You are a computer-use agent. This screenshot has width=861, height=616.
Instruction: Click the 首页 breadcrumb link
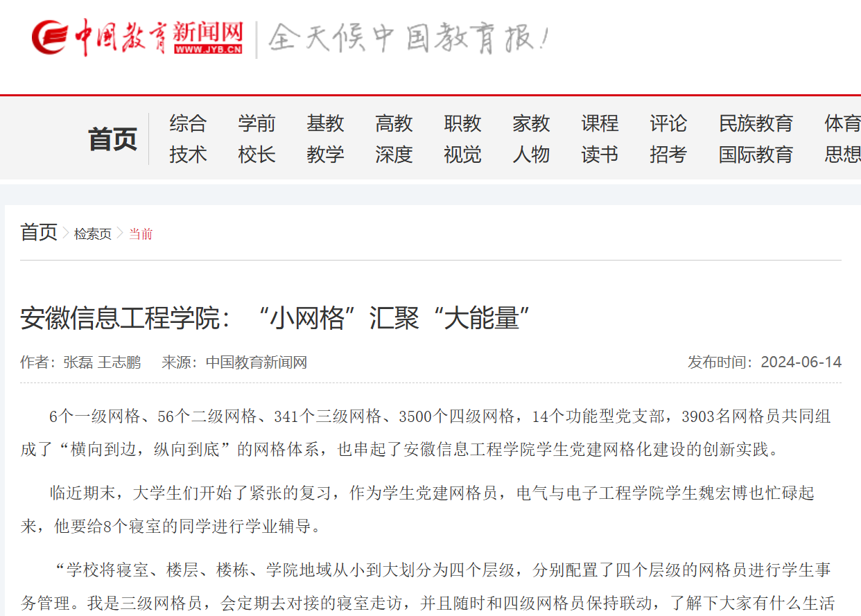38,234
